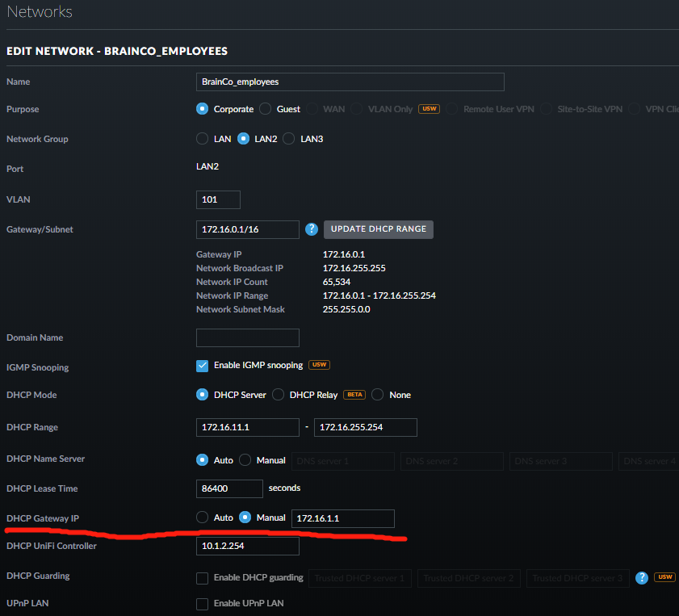
Task: Set DHCP Mode to None
Action: (377, 395)
